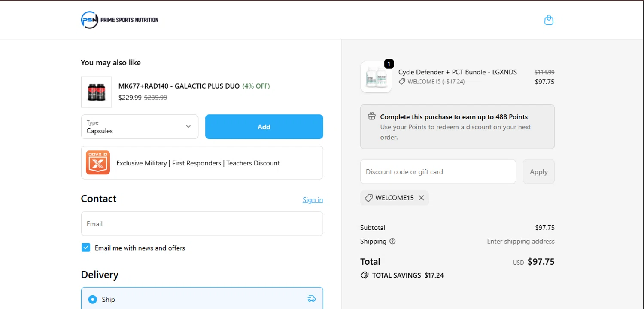Click the gift icon in points banner
644x309 pixels.
(x=372, y=116)
